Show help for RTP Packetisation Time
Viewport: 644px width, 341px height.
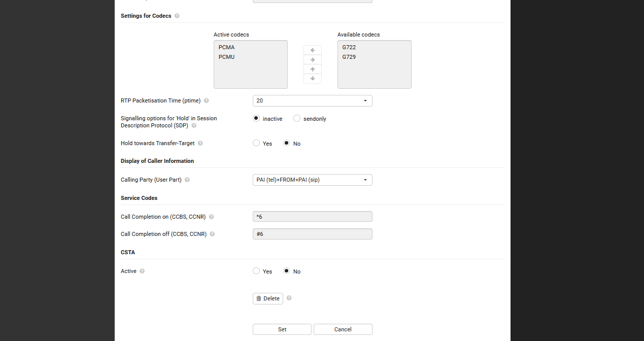coord(207,101)
